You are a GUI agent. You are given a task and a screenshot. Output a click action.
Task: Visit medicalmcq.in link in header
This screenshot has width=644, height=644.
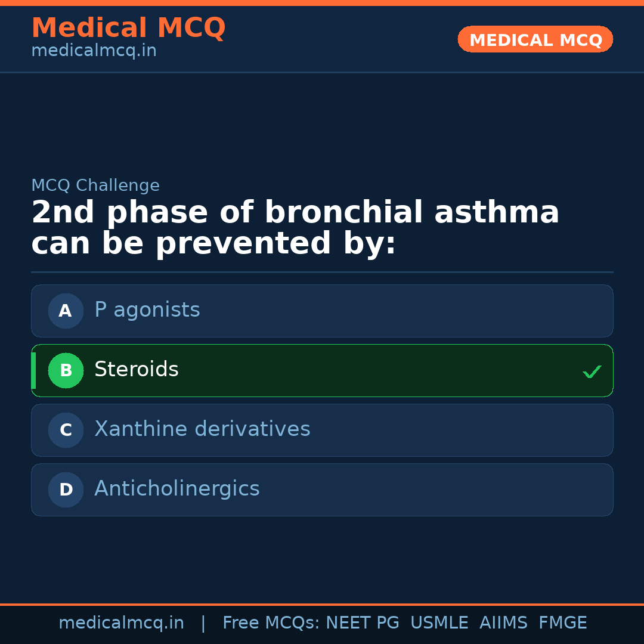94,51
